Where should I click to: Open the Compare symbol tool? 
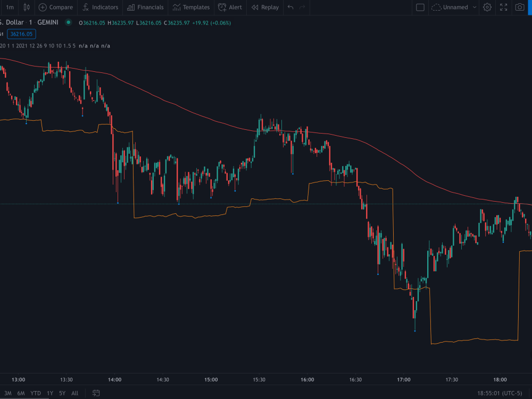pos(55,7)
